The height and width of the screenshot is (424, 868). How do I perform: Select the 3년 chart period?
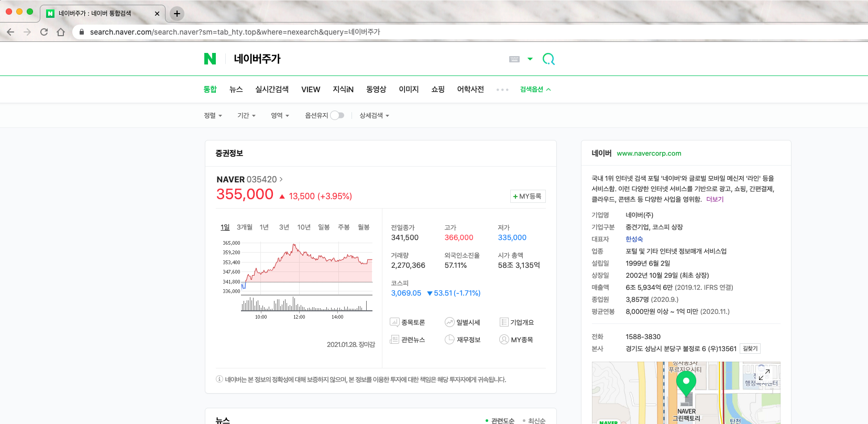tap(284, 227)
